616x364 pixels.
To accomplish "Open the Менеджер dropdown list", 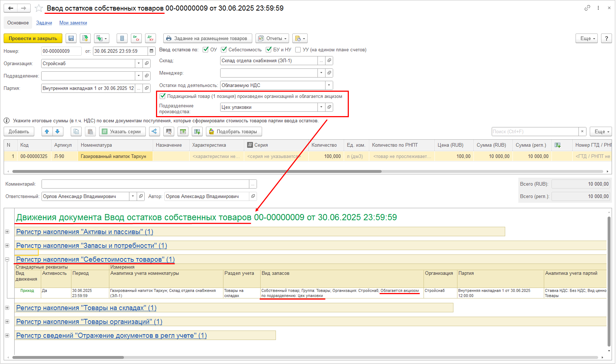I will click(x=321, y=73).
